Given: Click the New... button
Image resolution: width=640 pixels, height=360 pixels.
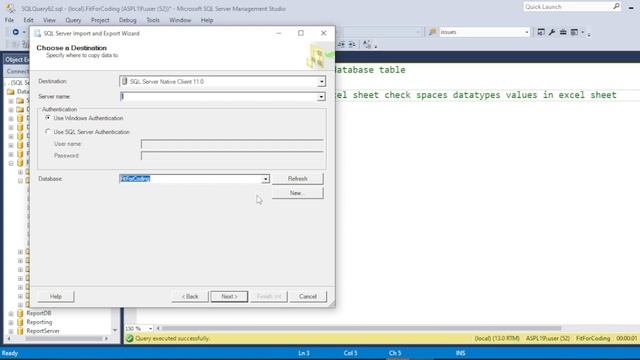Looking at the screenshot, I should pyautogui.click(x=298, y=193).
